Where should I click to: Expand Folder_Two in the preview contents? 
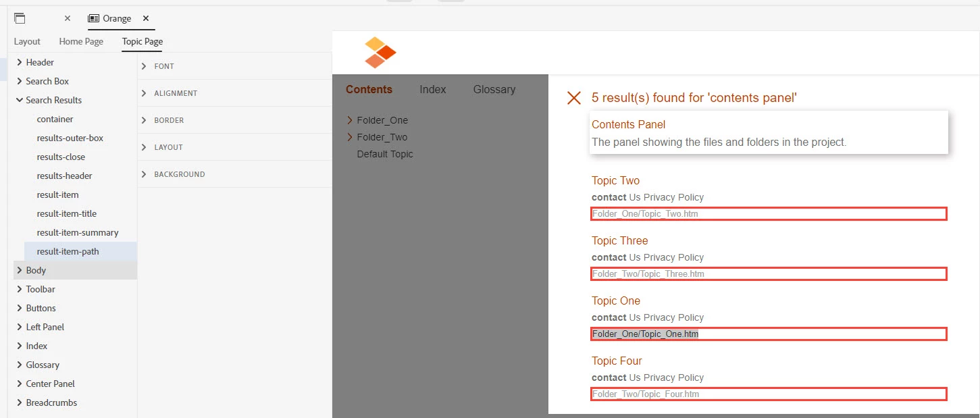click(350, 137)
